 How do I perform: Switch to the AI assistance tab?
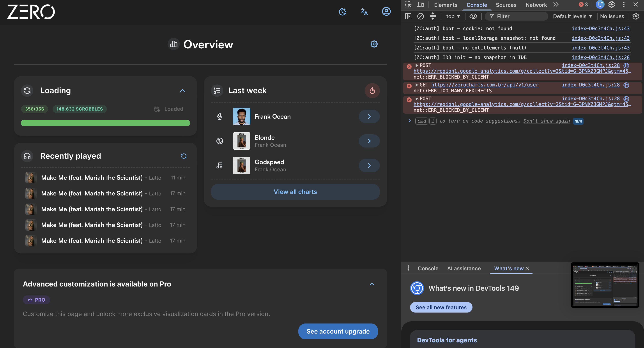point(464,268)
